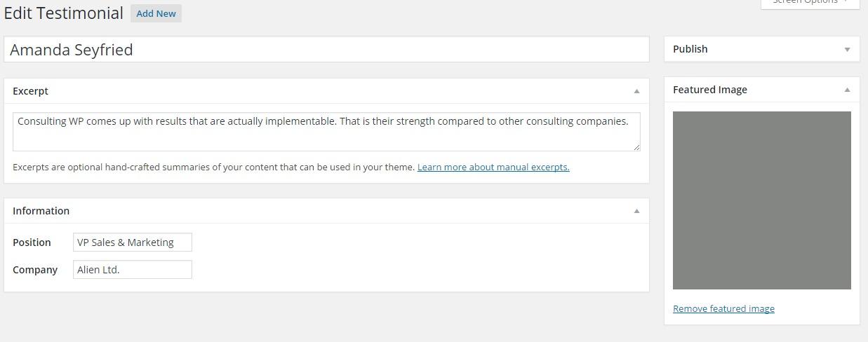868x342 pixels.
Task: Collapse the Excerpt panel using its arrow
Action: pos(636,91)
